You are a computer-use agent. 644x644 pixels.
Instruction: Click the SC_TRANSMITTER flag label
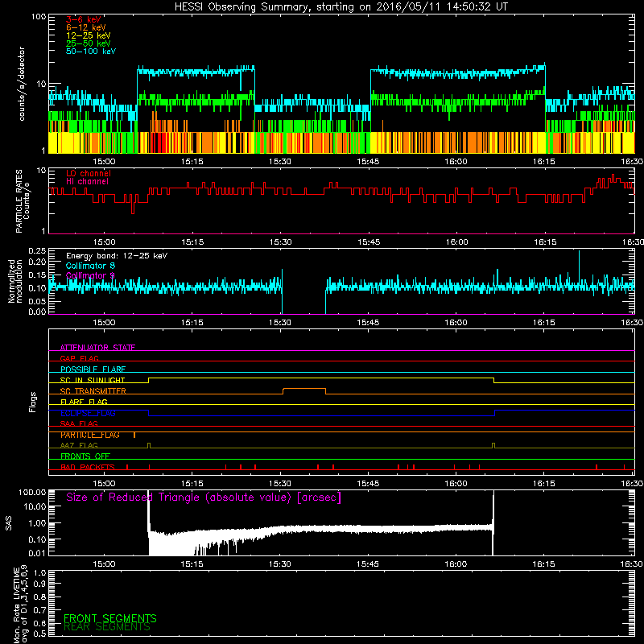(93, 391)
